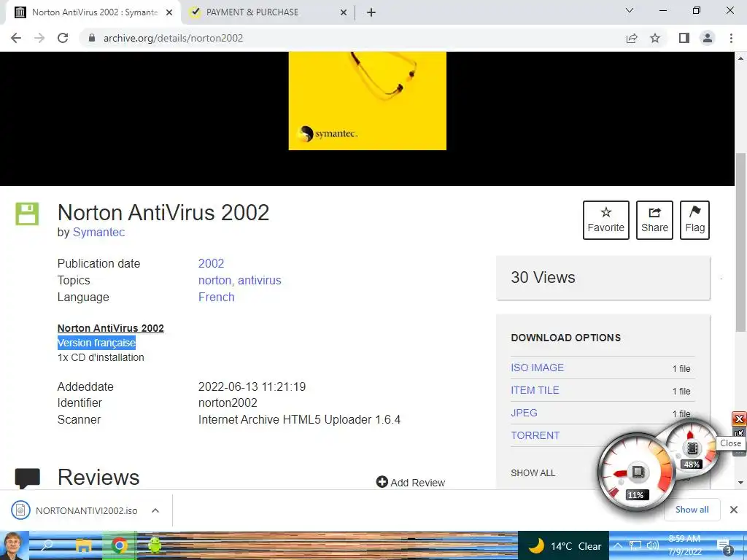Open the taskbar volume icon
The height and width of the screenshot is (560, 747).
652,545
